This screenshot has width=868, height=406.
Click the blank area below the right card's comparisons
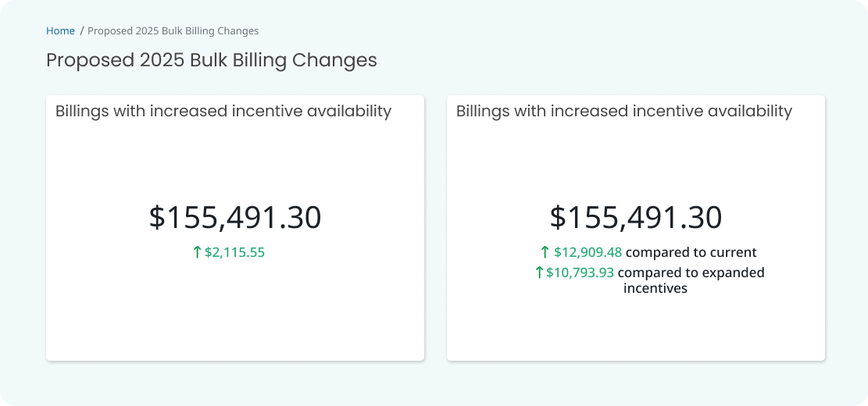pos(636,329)
